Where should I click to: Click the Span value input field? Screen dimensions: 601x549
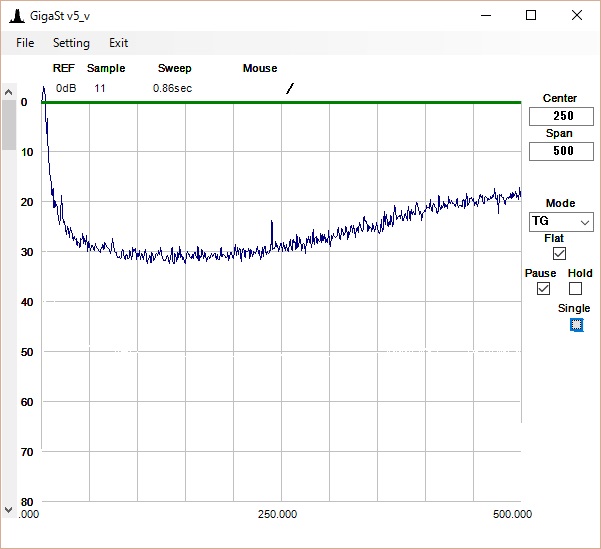pos(561,151)
